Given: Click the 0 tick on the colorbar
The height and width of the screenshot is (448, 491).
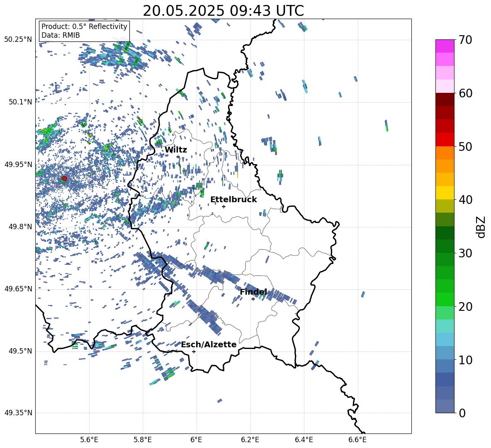Looking at the screenshot, I should [x=462, y=413].
